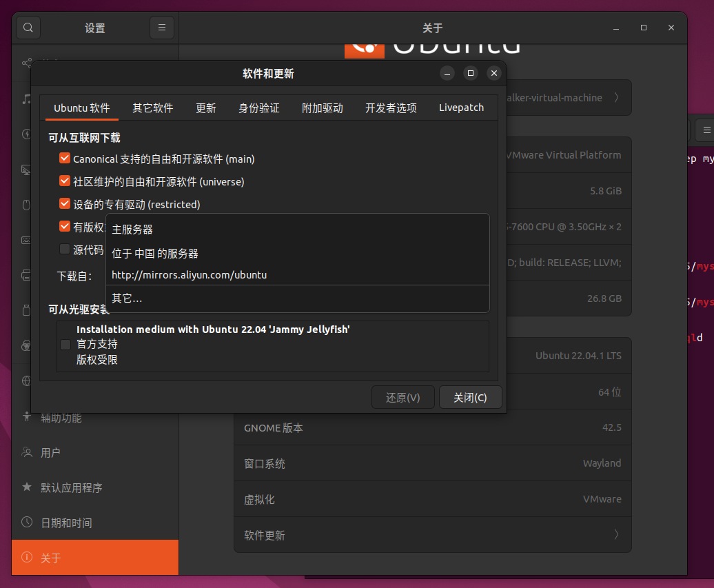
Task: Uncheck Canonical-supported main software checkbox
Action: [65, 159]
